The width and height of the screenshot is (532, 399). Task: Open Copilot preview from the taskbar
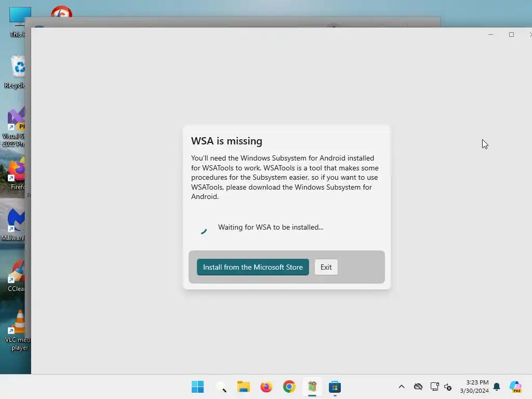click(x=515, y=387)
